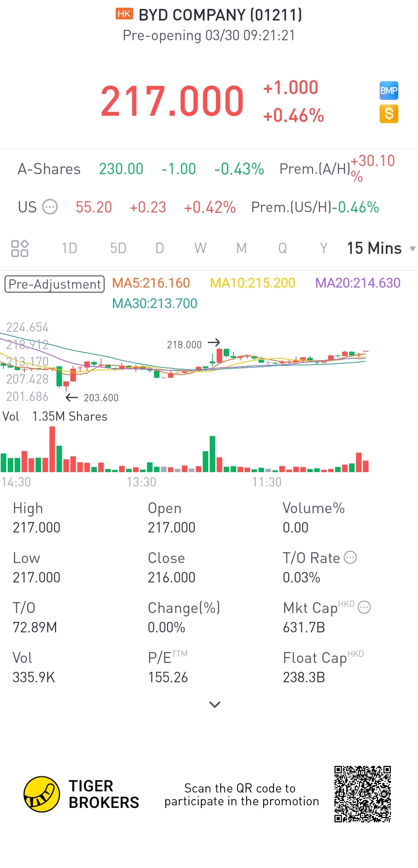Tap the +1.000 price change
The width and height of the screenshot is (418, 868).
291,87
